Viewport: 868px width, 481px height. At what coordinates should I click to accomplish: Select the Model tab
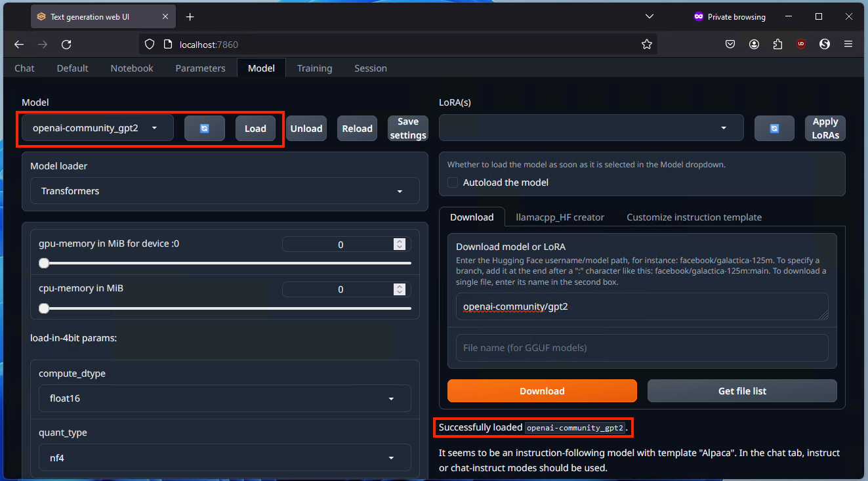coord(261,68)
